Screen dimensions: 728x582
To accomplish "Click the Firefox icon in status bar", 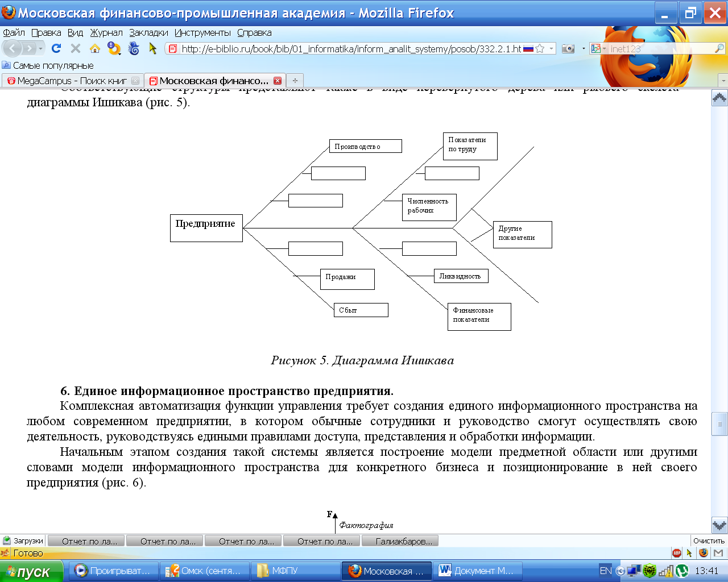I will point(704,552).
